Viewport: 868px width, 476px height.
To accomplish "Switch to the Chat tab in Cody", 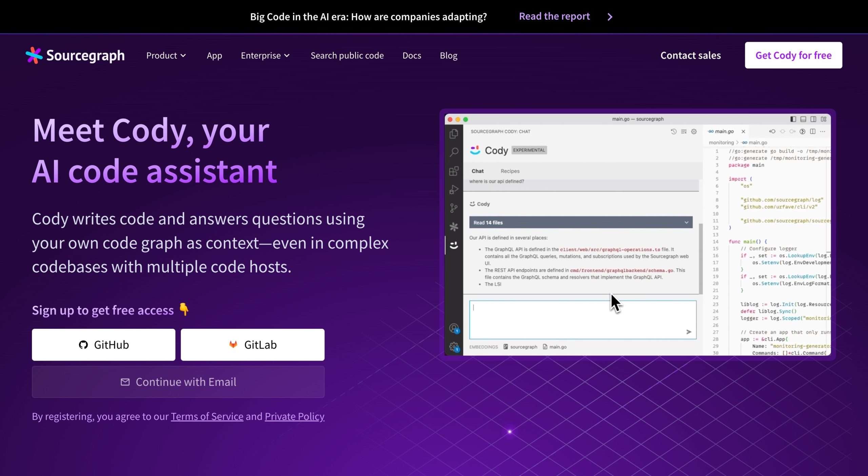I will [477, 171].
